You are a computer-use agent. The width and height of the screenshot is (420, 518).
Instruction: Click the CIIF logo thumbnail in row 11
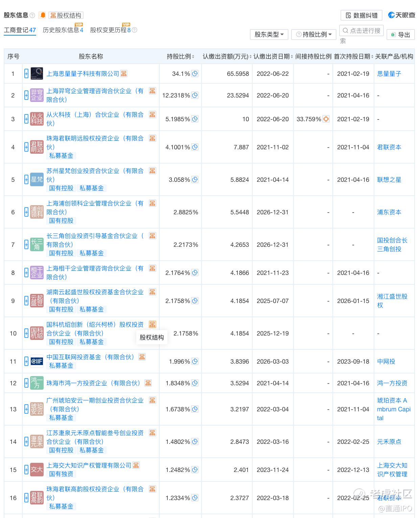coord(37,361)
